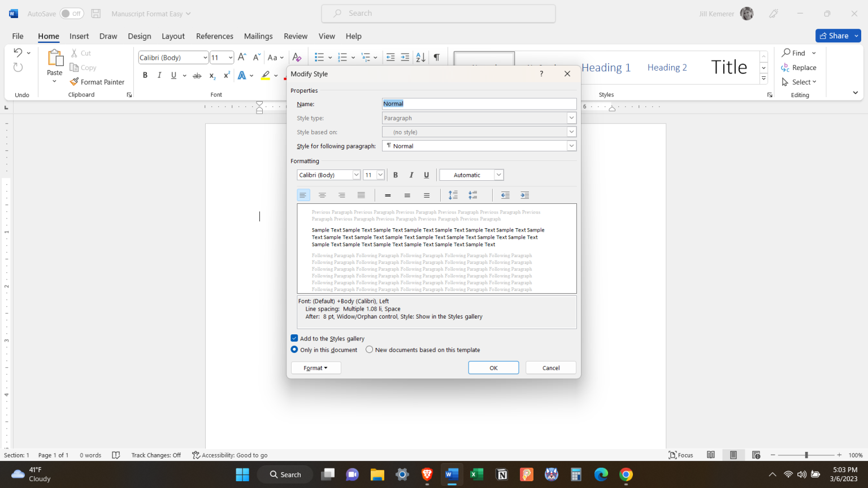The image size is (868, 488).
Task: Apply strikethrough from the ribbon
Action: 197,75
